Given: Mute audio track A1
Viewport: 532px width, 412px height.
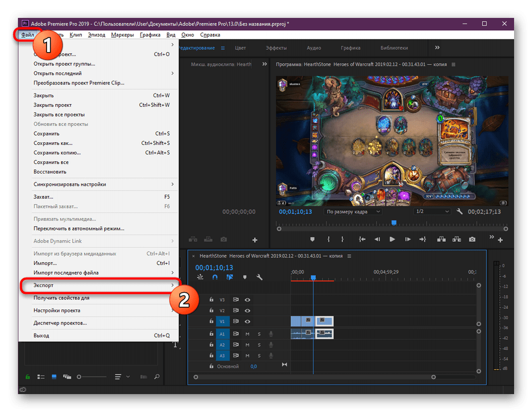Looking at the screenshot, I should (248, 334).
